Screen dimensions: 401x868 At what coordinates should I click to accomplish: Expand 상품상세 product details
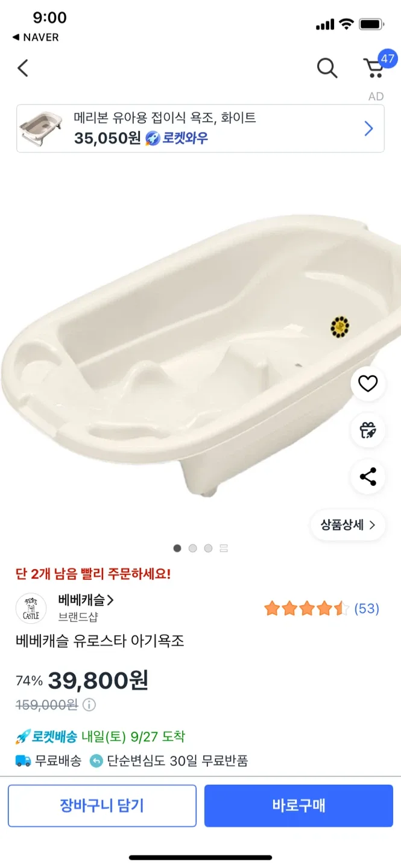[348, 525]
